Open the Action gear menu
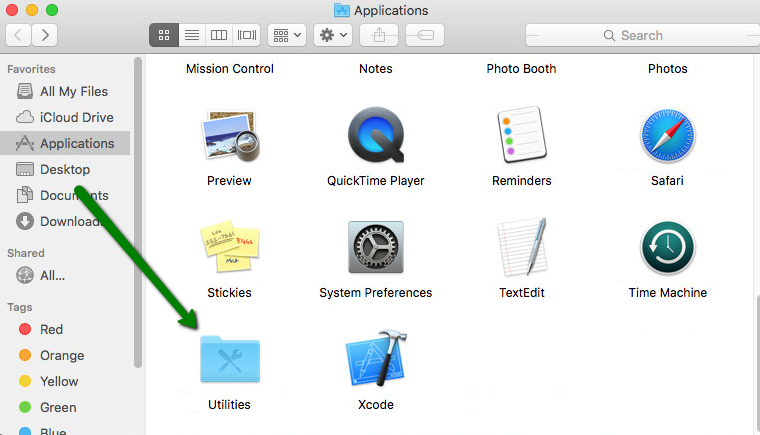 pos(333,35)
